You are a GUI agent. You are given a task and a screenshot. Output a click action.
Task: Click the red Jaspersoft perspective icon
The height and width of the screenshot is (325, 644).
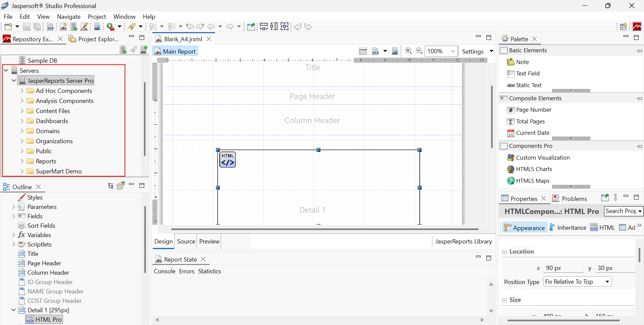coord(637,26)
